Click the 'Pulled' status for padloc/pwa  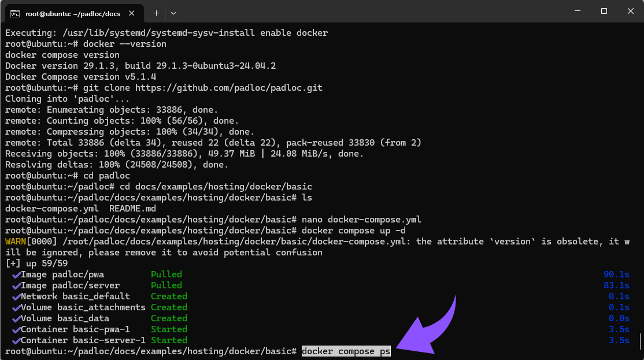click(166, 274)
